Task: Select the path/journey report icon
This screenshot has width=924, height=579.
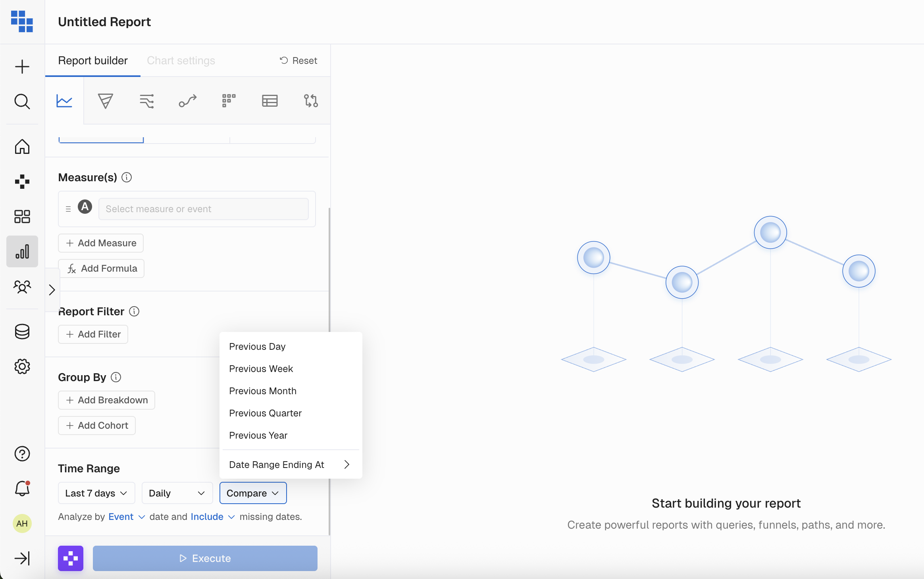Action: coord(188,101)
